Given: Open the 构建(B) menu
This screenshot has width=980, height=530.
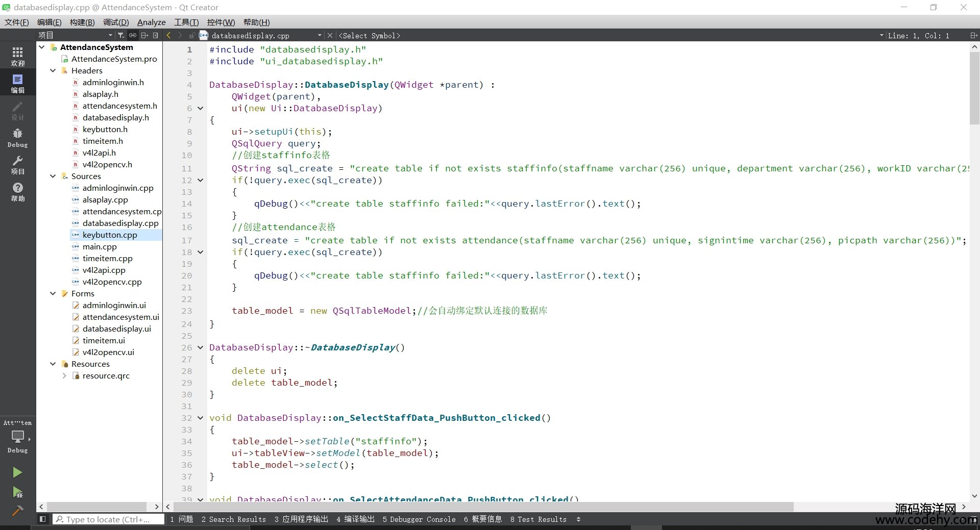Looking at the screenshot, I should [82, 22].
